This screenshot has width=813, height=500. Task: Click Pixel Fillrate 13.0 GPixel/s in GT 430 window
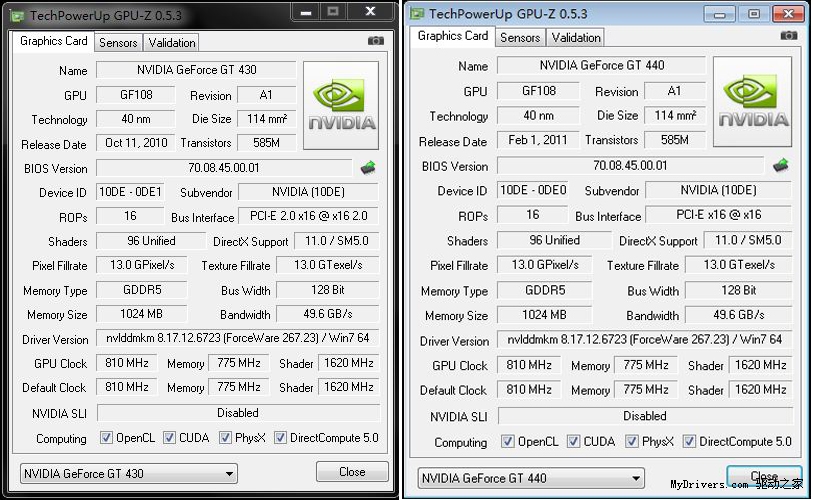coord(142,265)
